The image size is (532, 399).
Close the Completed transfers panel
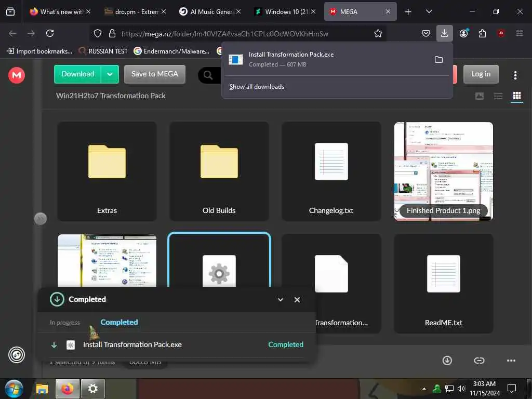coord(297,300)
